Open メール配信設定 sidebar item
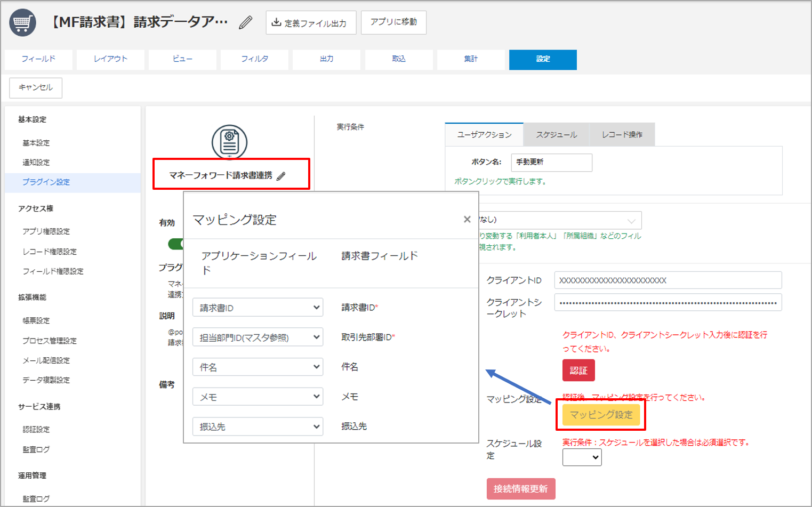812x507 pixels. [x=46, y=360]
